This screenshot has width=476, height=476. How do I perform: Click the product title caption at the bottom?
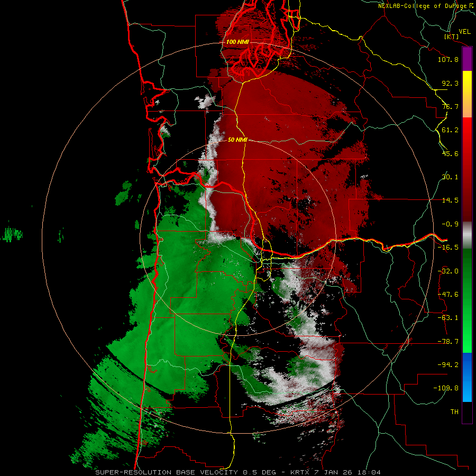pos(238,472)
